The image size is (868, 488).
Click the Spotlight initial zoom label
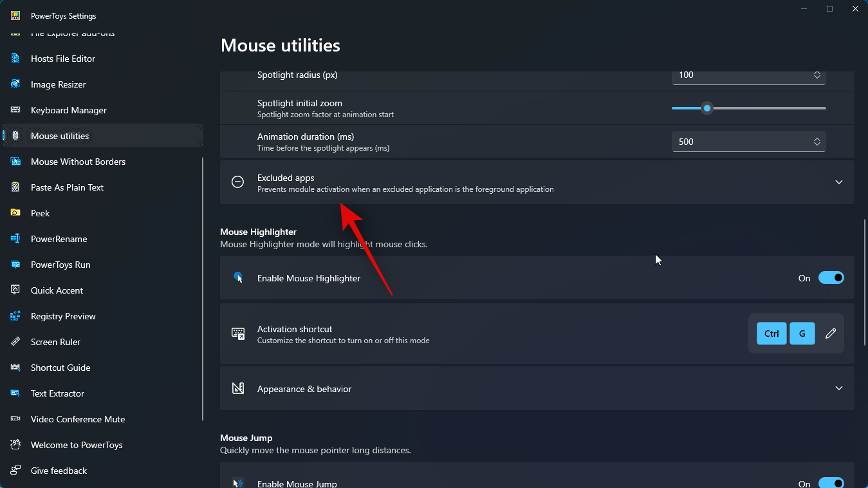tap(300, 103)
